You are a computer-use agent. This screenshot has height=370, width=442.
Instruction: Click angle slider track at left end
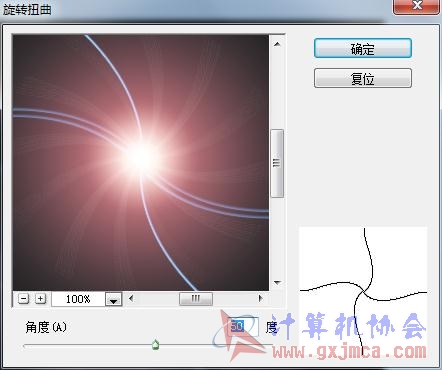(x=25, y=346)
